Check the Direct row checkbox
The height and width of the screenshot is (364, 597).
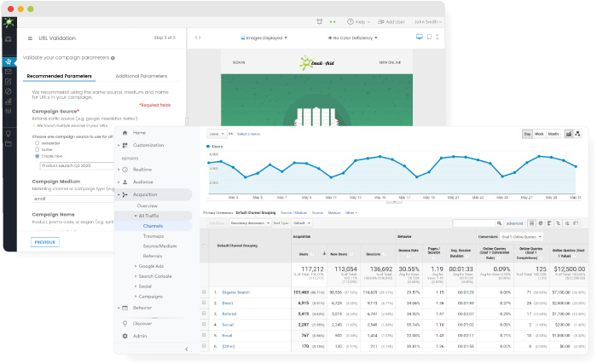tap(204, 303)
